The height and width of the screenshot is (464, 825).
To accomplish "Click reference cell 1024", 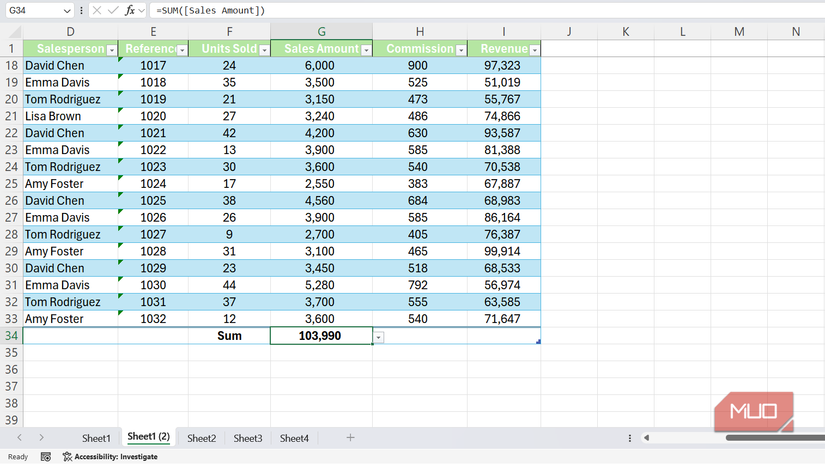I will (x=153, y=184).
